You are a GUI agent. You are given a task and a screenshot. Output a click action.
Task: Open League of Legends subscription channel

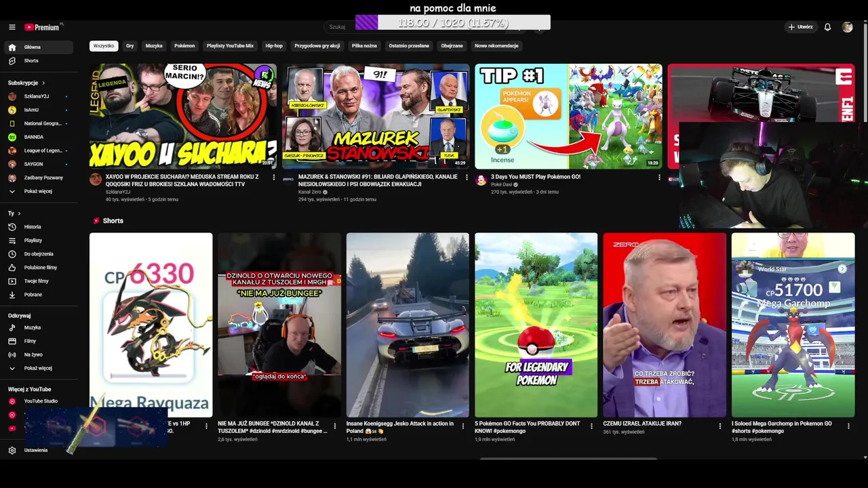[38, 150]
